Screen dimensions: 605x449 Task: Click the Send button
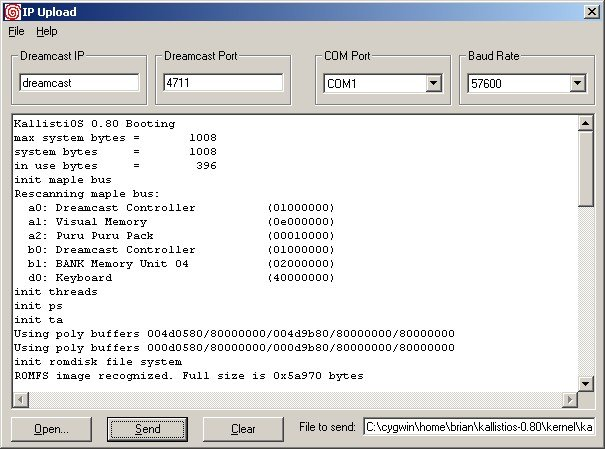[x=147, y=429]
